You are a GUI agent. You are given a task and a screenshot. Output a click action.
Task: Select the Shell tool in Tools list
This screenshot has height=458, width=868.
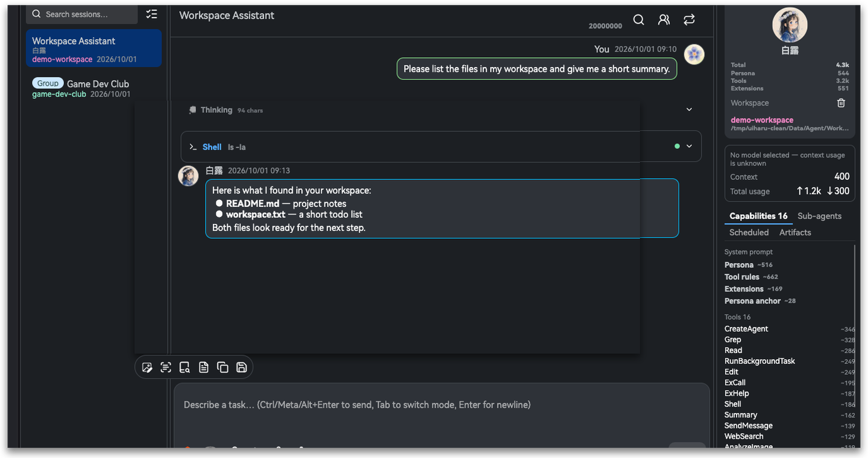[x=790, y=404]
